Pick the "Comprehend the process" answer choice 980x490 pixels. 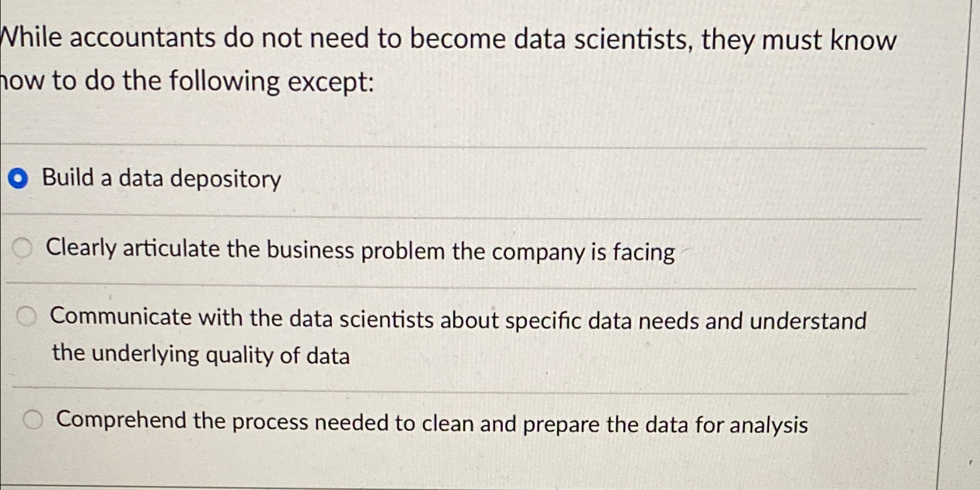coord(33,420)
